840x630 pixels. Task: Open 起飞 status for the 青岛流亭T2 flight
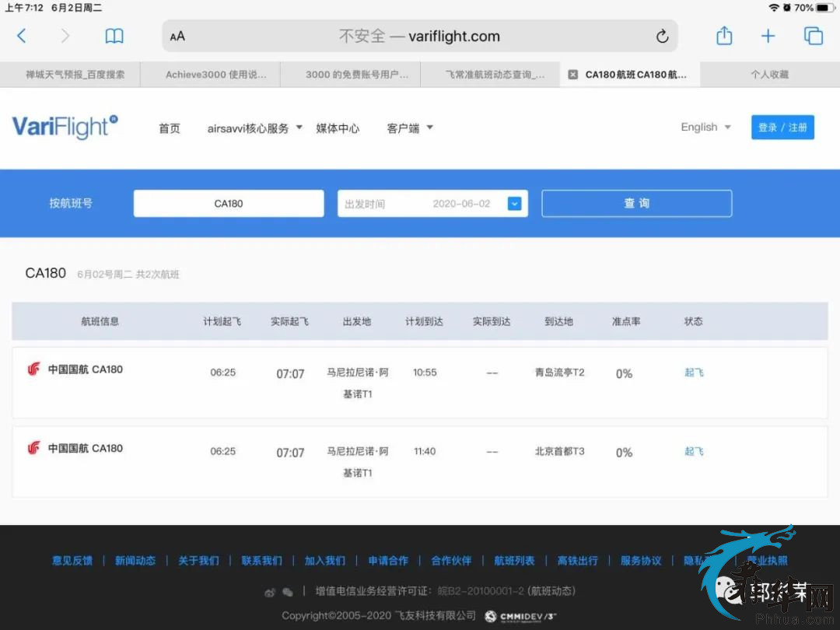tap(694, 373)
